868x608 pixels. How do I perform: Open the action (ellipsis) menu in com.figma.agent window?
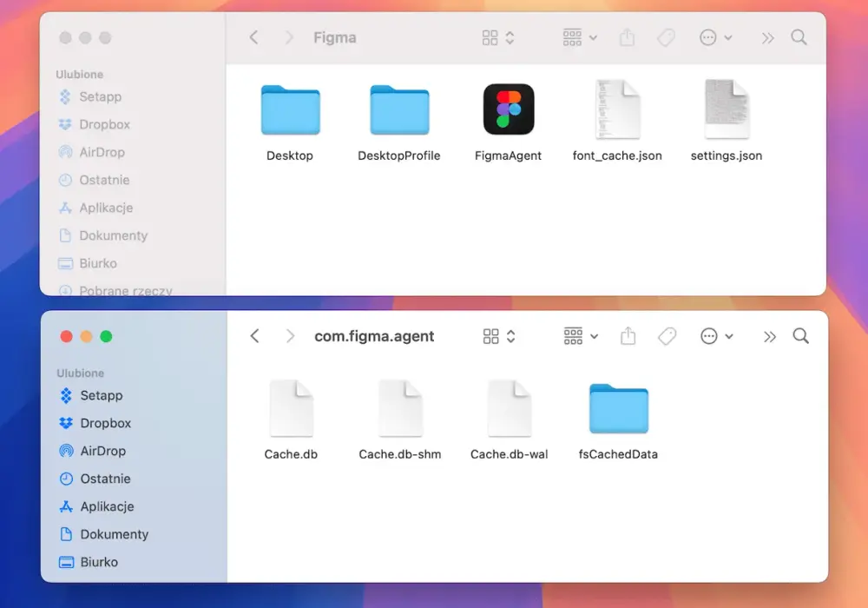coord(717,336)
